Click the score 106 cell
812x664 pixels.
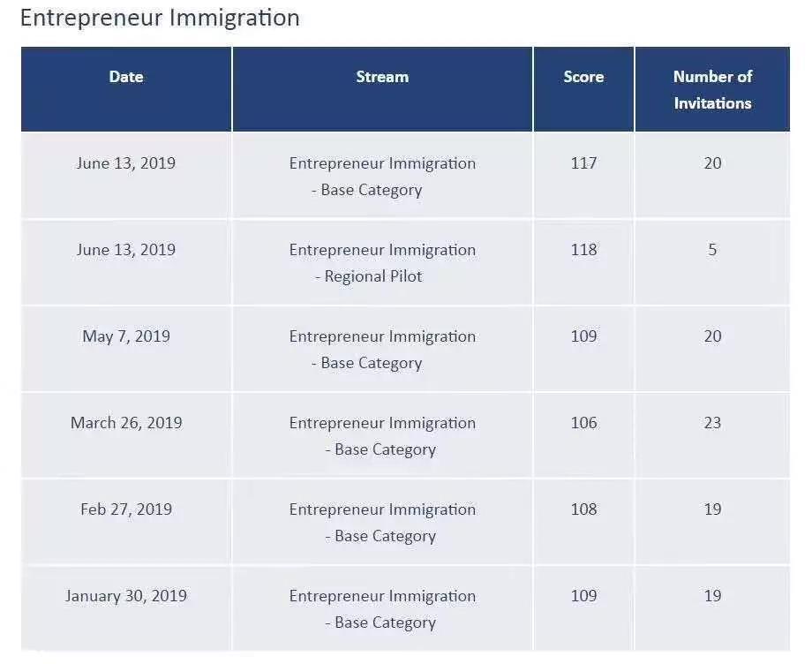[x=583, y=435]
